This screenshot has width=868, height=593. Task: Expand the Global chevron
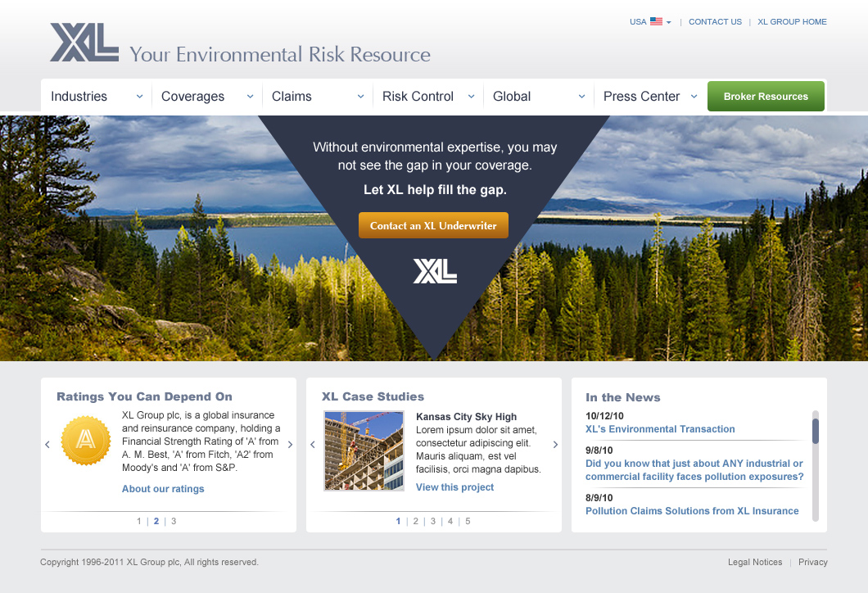pos(581,97)
